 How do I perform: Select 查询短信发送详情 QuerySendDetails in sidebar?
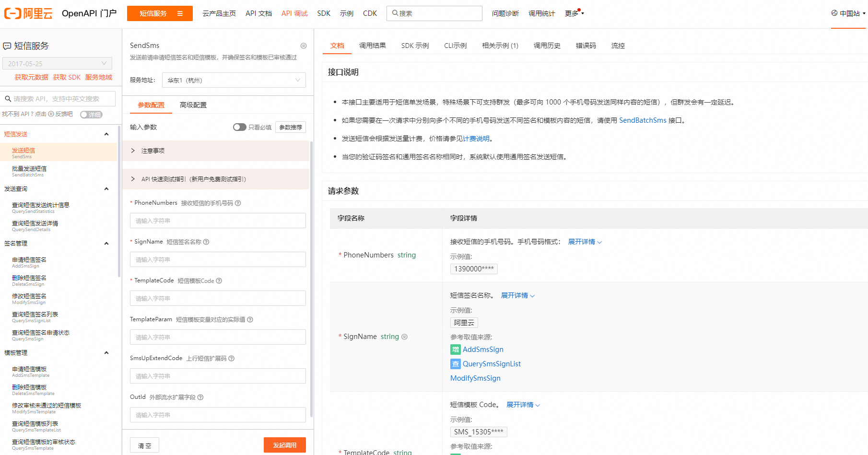pos(59,226)
